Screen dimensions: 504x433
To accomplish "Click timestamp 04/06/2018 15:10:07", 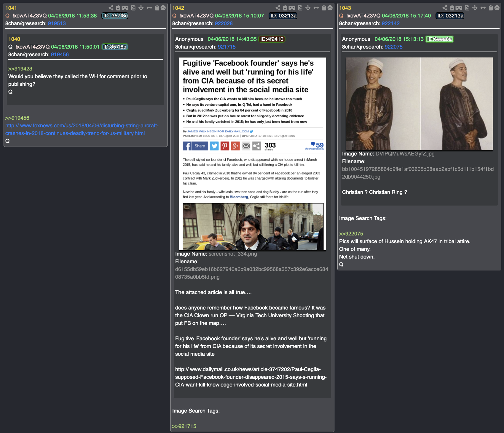I will 239,16.
